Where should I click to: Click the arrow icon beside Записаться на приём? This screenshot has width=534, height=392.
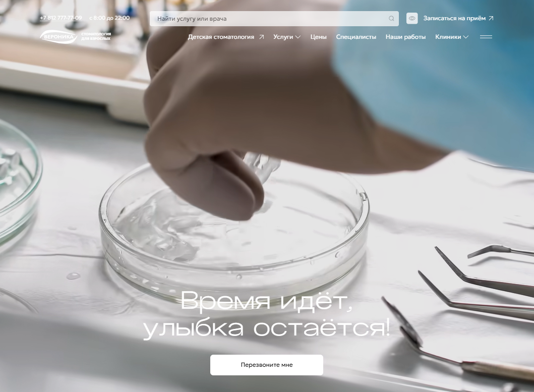pyautogui.click(x=491, y=18)
